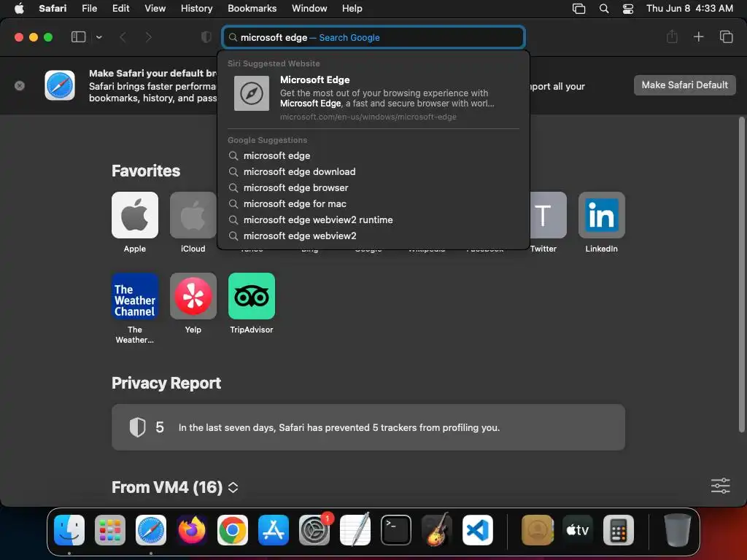Open Contacts from the Dock
747x560 pixels.
click(538, 530)
